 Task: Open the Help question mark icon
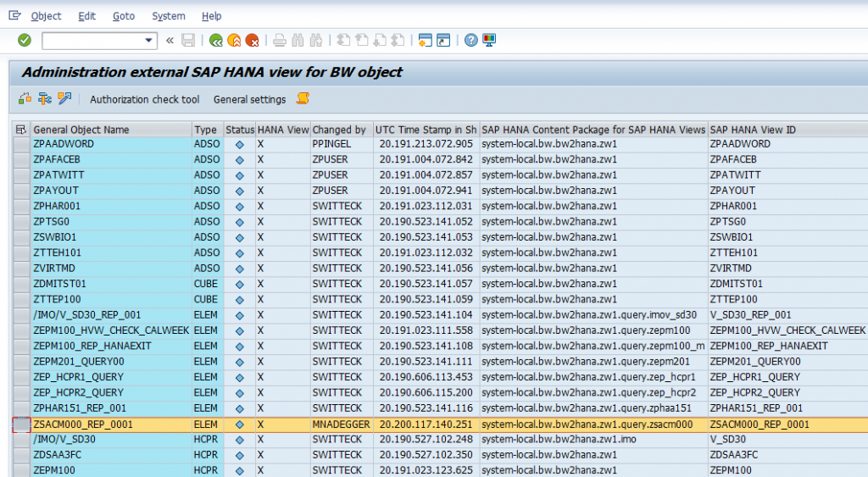[x=471, y=41]
